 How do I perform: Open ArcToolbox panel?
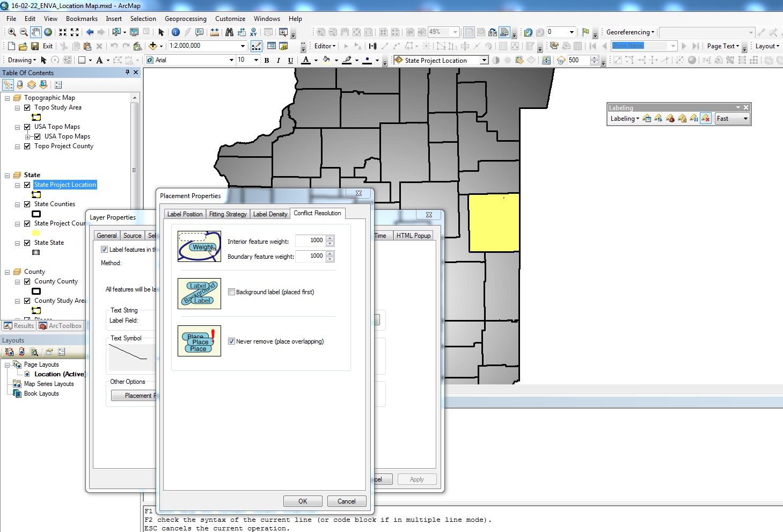60,326
